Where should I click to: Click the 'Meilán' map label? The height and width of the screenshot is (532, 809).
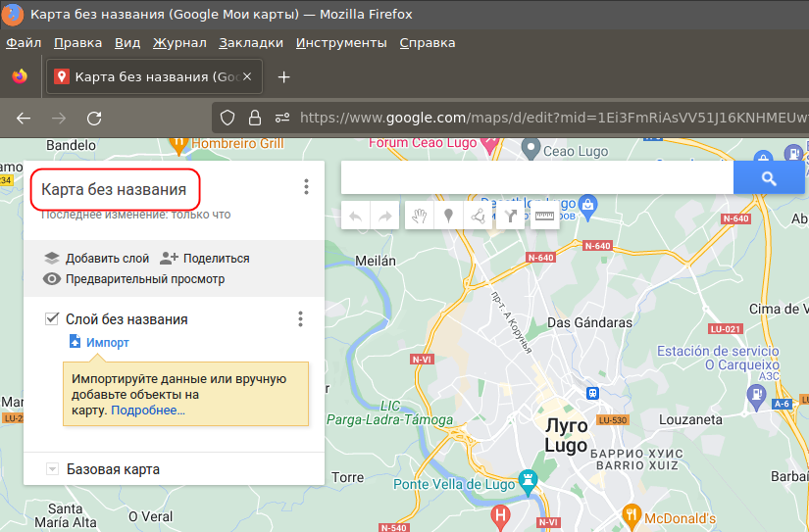point(376,261)
